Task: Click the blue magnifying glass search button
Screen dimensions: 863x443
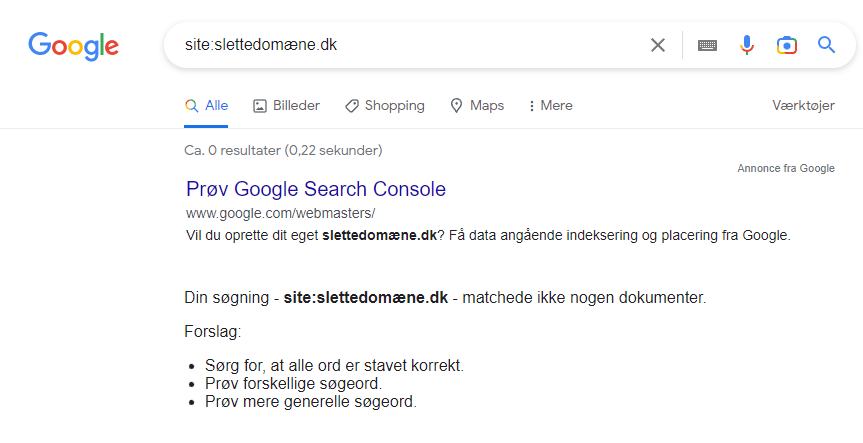Action: 826,45
